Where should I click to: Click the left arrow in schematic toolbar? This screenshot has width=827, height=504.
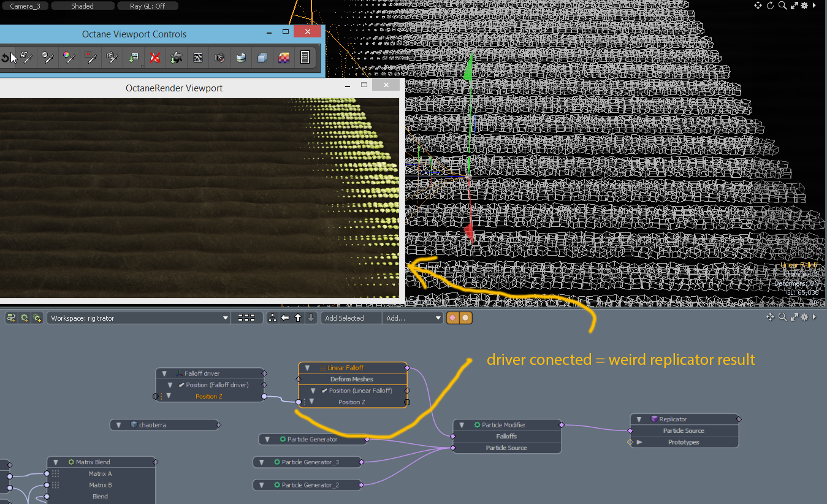point(285,318)
